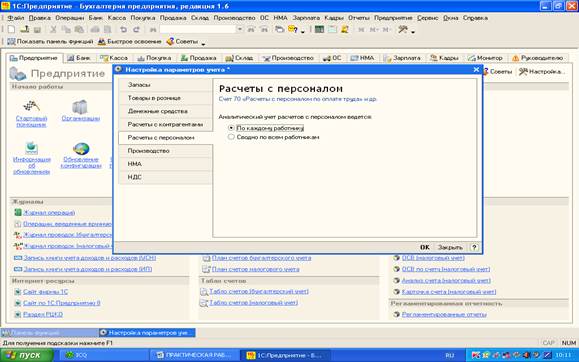Click into the toolbar search field

(x=198, y=30)
